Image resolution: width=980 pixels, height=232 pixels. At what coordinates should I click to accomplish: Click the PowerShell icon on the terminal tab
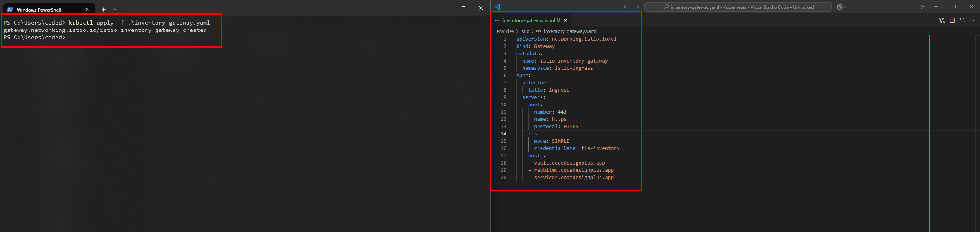[10, 10]
